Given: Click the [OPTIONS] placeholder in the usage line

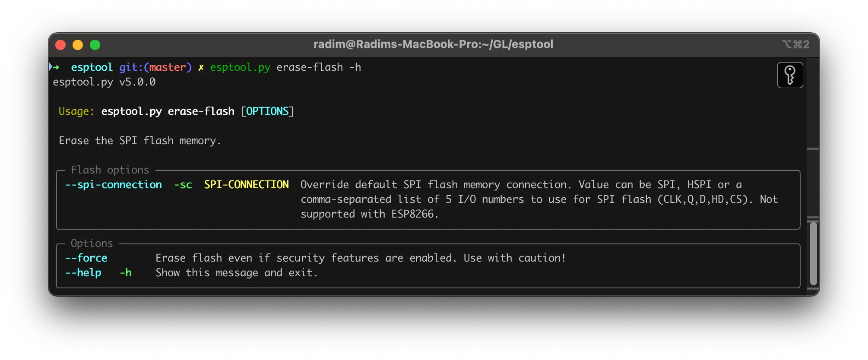Looking at the screenshot, I should [267, 111].
